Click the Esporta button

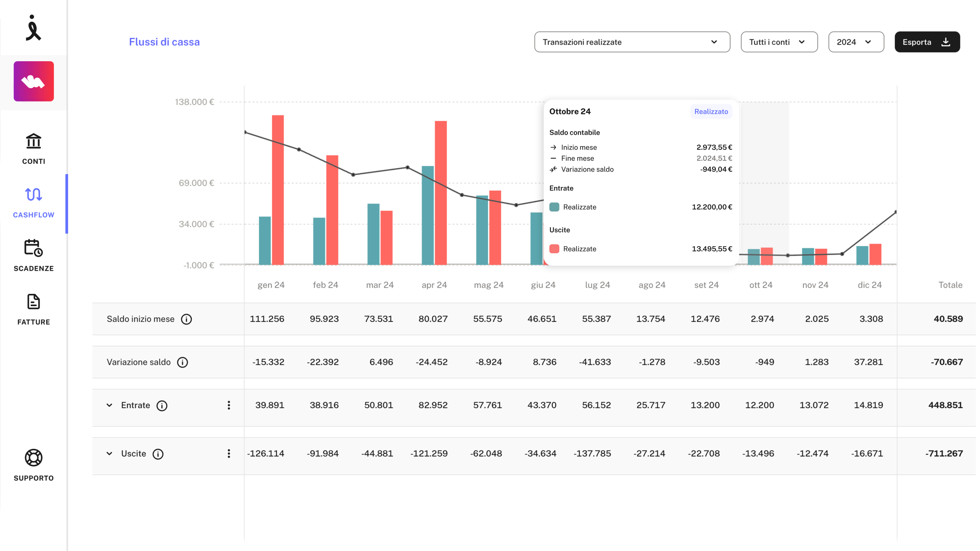click(x=927, y=42)
